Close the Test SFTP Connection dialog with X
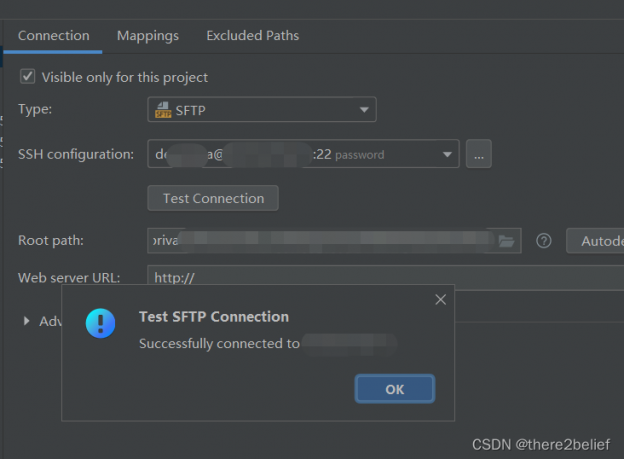The image size is (624, 459). click(440, 299)
